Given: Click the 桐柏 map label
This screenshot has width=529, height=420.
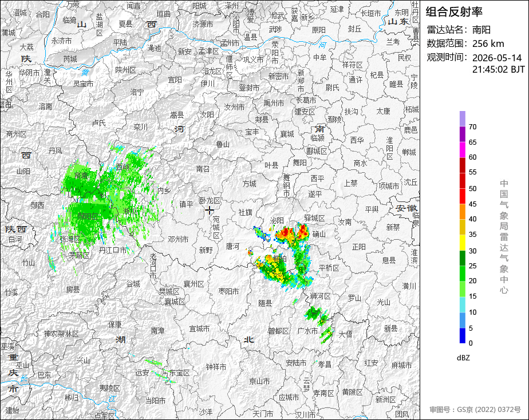Looking at the screenshot, I should pyautogui.click(x=280, y=259).
